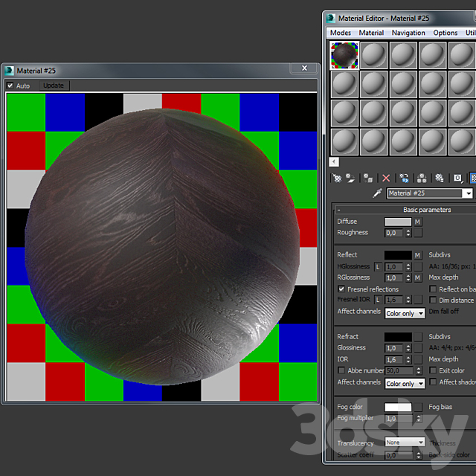Click the Refract color swatch

(398, 337)
